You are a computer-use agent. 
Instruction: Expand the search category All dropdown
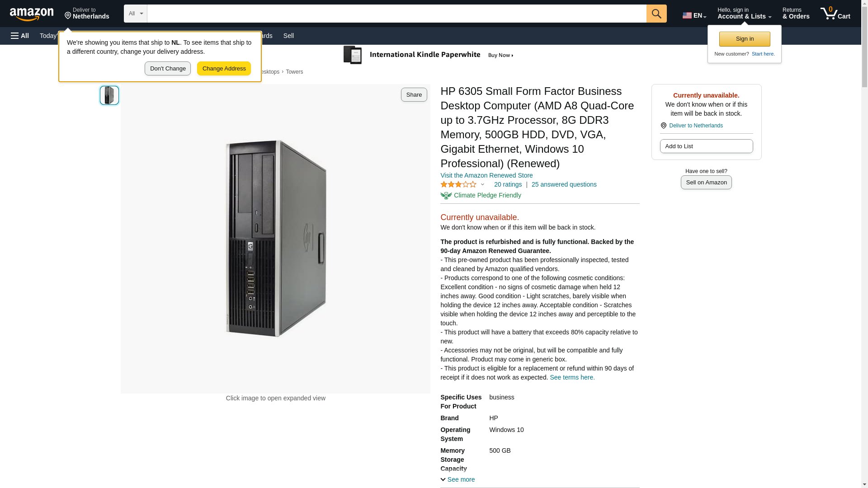click(136, 14)
